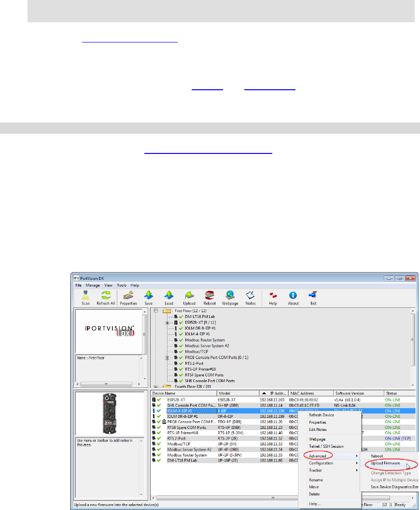Sort by the Model column header
The width and height of the screenshot is (420, 510).
coord(238,394)
